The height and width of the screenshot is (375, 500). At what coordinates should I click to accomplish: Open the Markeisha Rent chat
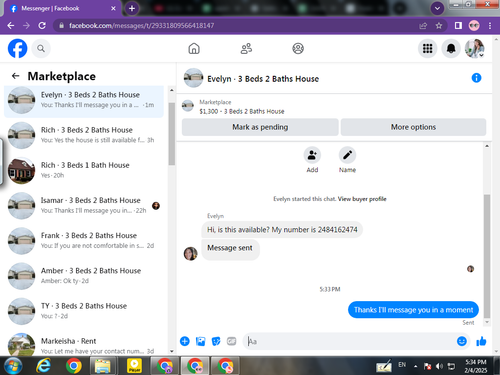[x=84, y=344]
